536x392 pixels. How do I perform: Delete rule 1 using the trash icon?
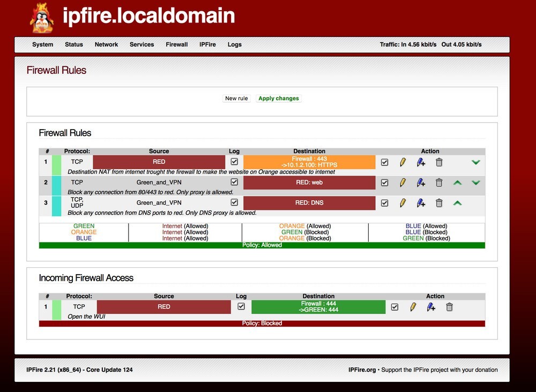coord(439,162)
